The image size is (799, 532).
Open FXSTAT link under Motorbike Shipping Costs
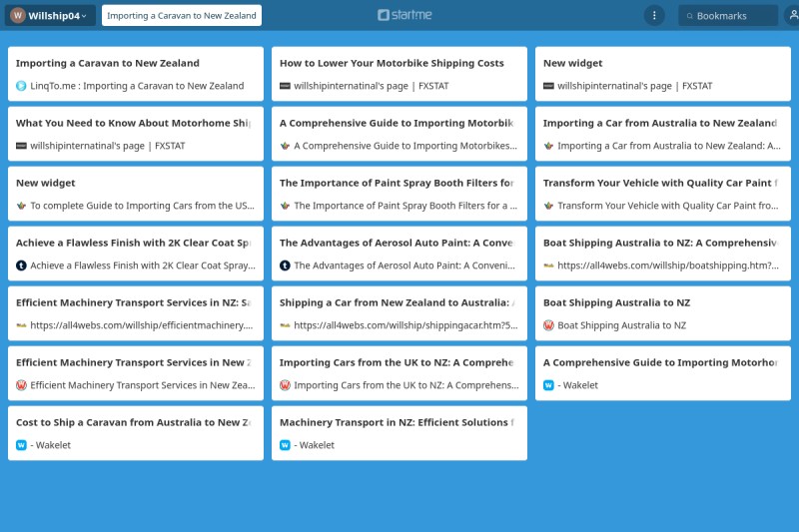371,86
